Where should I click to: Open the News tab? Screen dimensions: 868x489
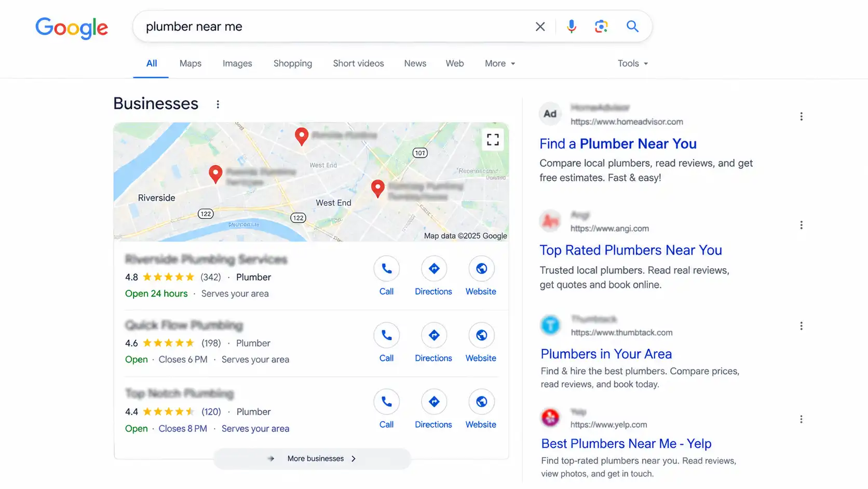[415, 63]
